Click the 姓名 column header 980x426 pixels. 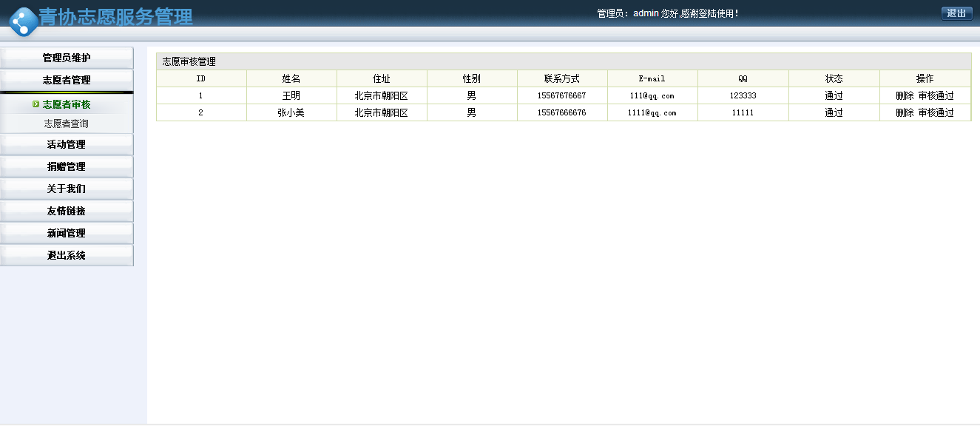click(x=291, y=78)
